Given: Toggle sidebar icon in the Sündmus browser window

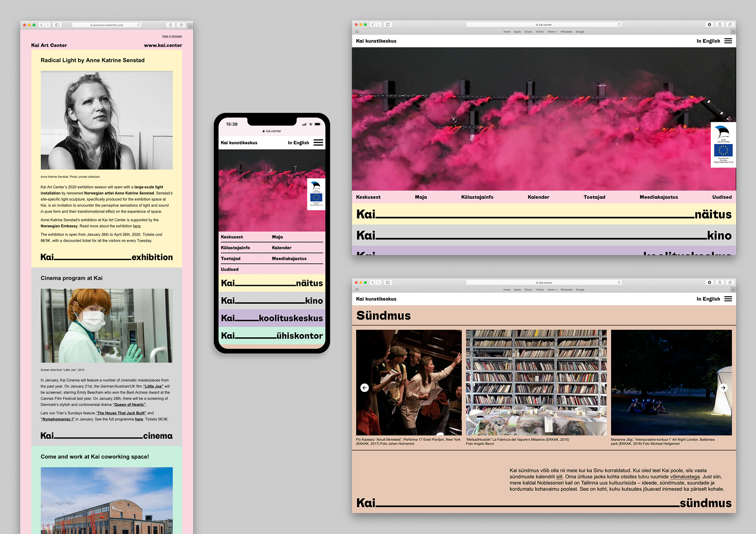Looking at the screenshot, I should click(x=388, y=283).
